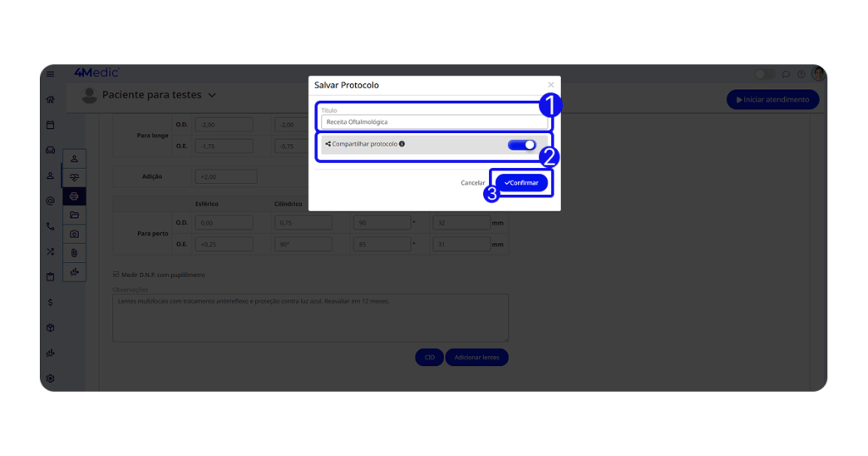
Task: Select the camera icon in patient panel
Action: [74, 234]
